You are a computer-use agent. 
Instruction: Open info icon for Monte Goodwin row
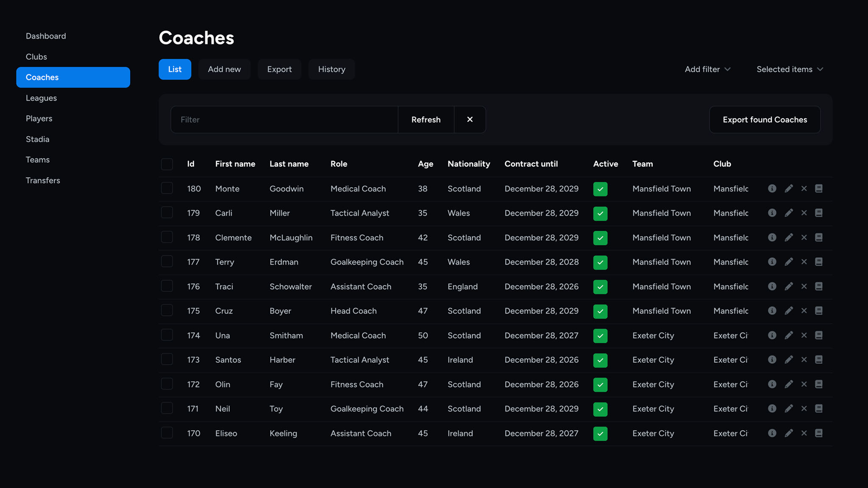click(772, 189)
